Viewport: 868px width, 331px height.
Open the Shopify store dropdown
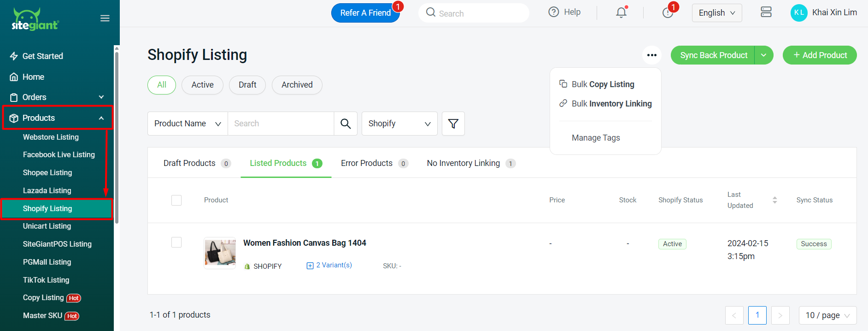tap(399, 124)
